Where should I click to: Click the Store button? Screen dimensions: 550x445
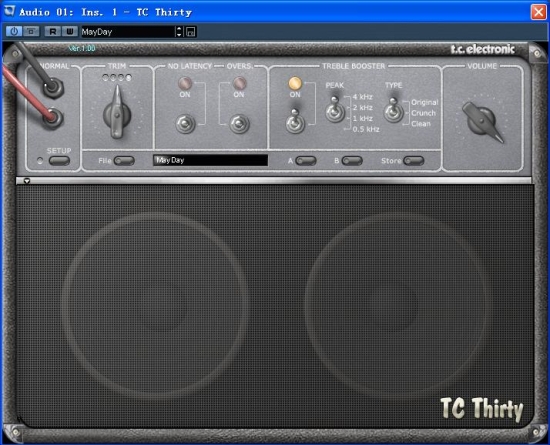click(x=414, y=161)
